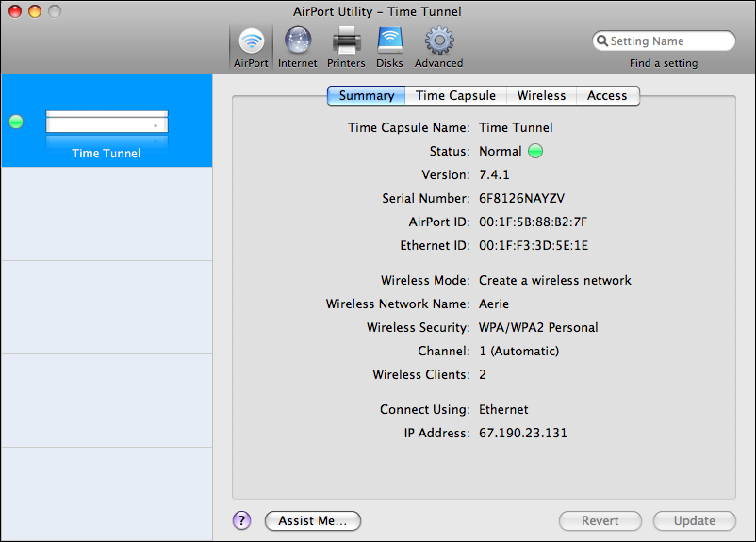756x542 pixels.
Task: Click the network name Aerie
Action: point(494,304)
